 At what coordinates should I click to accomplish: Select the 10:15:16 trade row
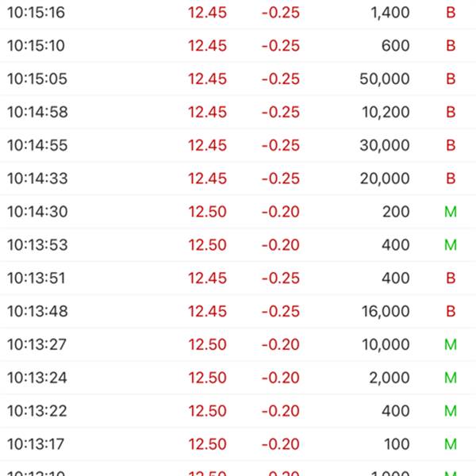[238, 13]
